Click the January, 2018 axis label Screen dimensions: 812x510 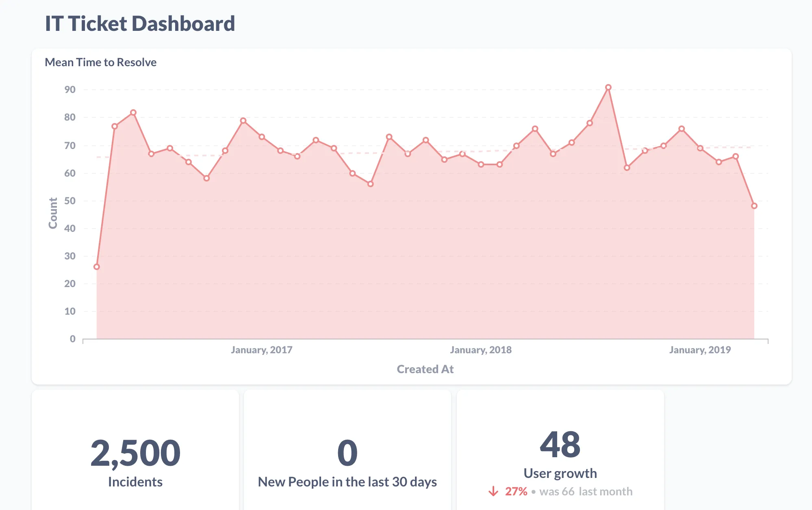click(x=480, y=350)
